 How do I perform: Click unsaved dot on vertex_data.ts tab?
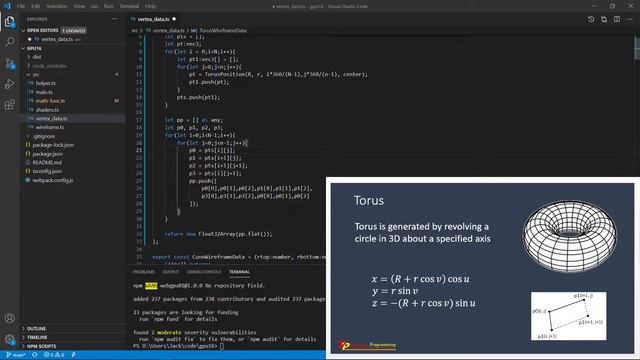pos(174,19)
